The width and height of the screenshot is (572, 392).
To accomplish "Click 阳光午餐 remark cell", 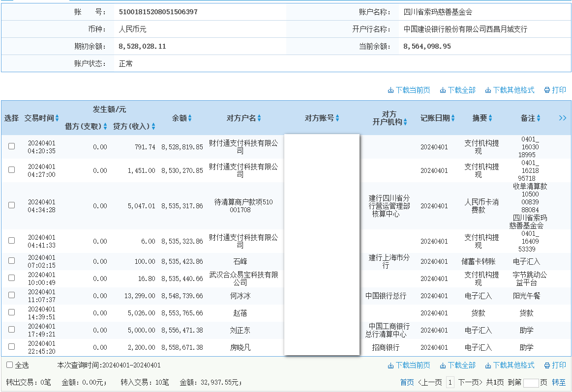I will [x=526, y=296].
